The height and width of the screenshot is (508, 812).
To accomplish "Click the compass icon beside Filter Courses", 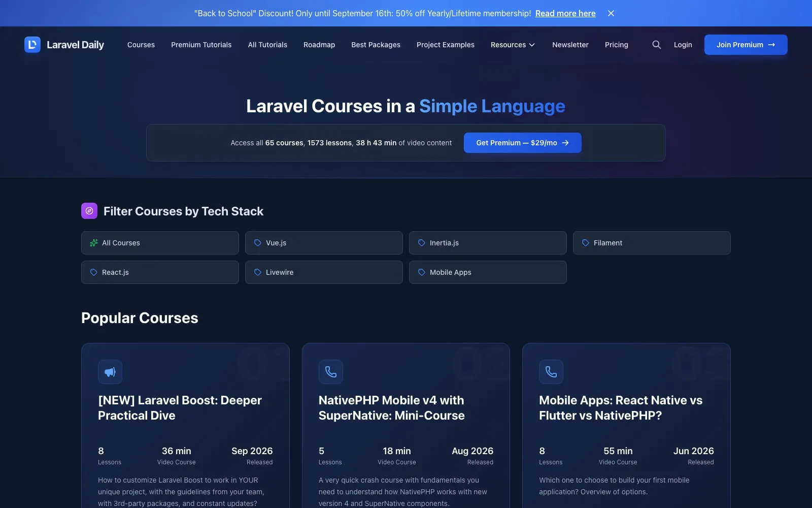I will click(x=89, y=211).
